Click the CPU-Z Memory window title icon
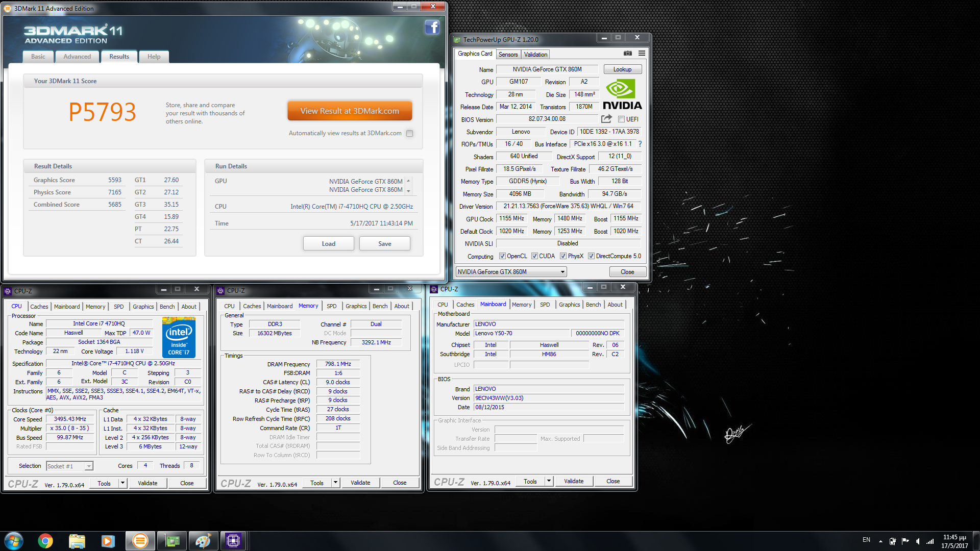980x551 pixels. [x=220, y=291]
